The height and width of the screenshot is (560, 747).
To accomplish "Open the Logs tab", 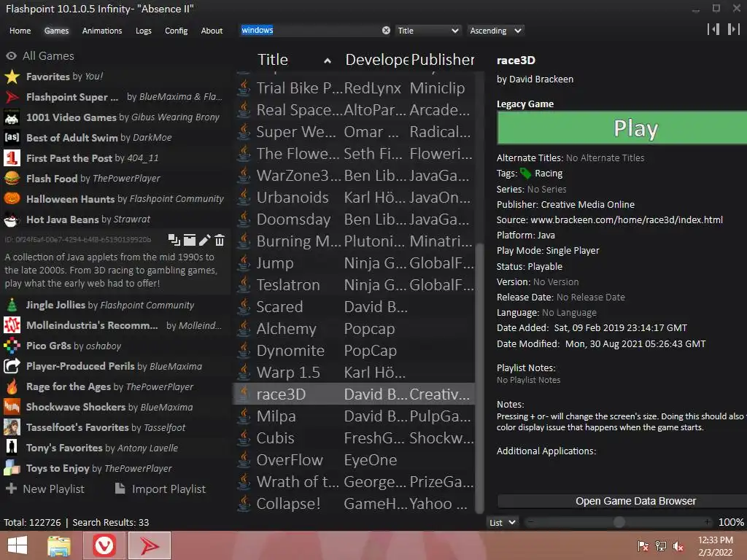I will point(144,31).
